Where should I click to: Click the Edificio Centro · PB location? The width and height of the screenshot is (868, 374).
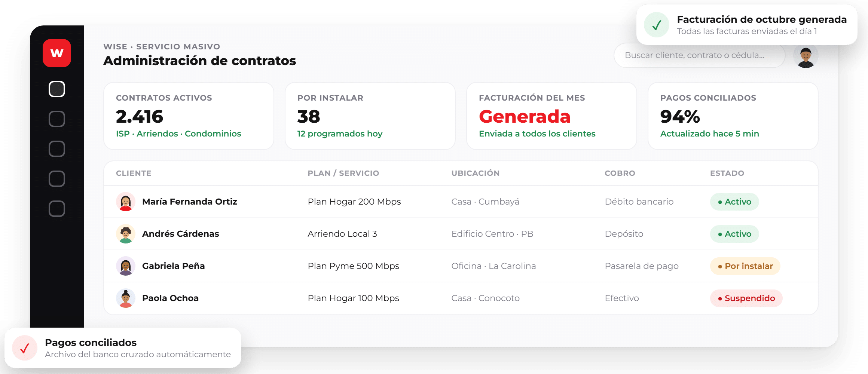click(492, 234)
